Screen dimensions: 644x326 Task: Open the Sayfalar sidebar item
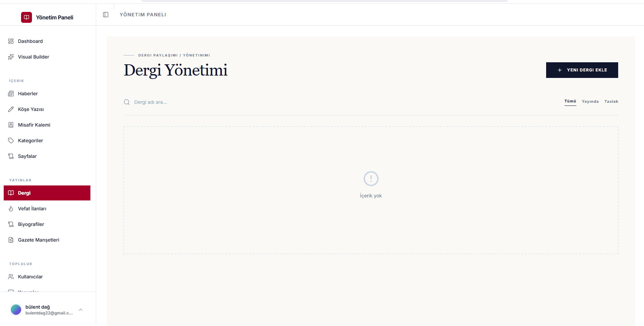point(47,156)
